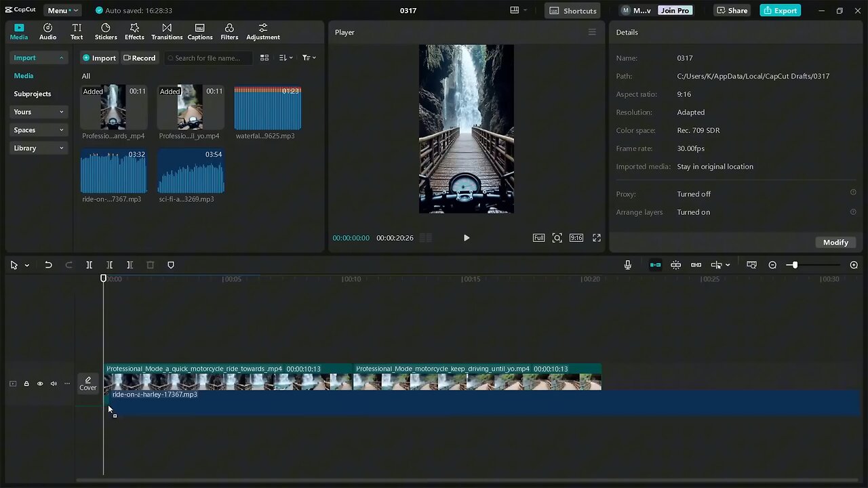Open the media sort dropdown
Screen dimensions: 868x488
(x=285, y=58)
